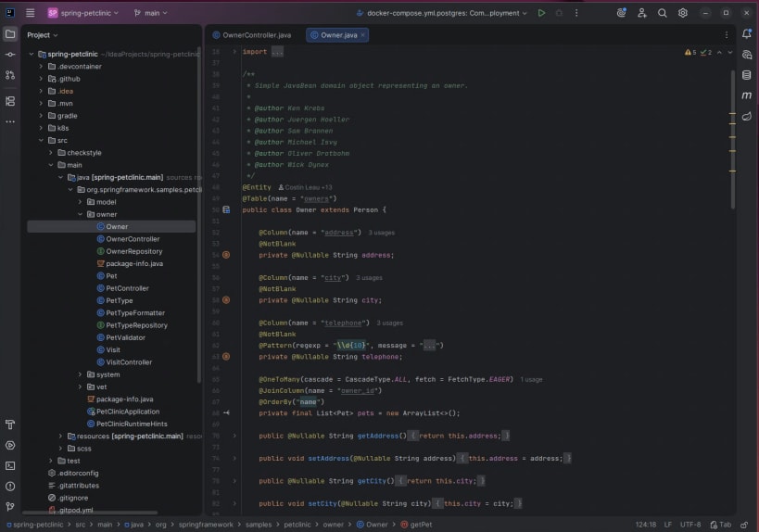Click the editor vertical scrollbar
Screen dimensions: 759x532
click(x=732, y=139)
